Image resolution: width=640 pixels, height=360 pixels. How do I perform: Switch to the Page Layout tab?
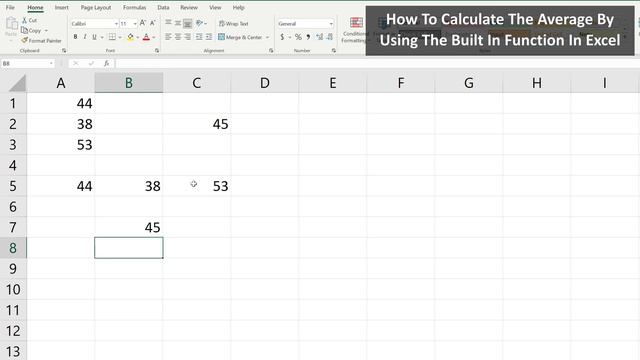point(96,7)
